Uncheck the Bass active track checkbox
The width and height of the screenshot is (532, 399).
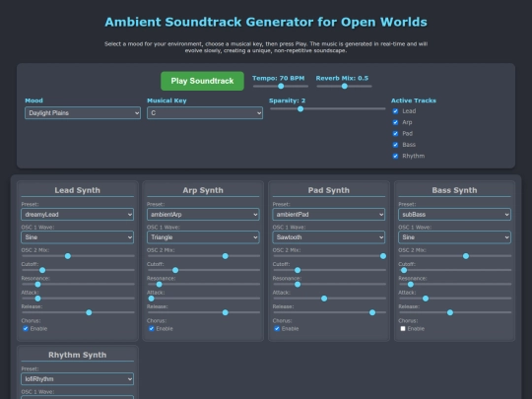pos(395,145)
